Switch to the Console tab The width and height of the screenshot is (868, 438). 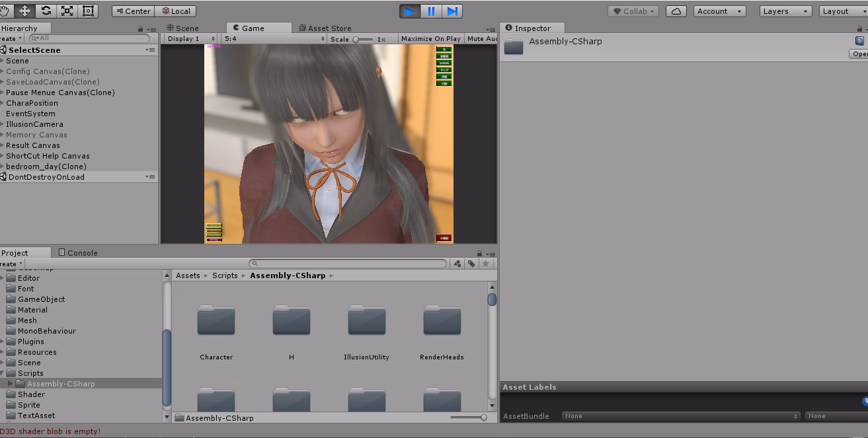tap(78, 252)
